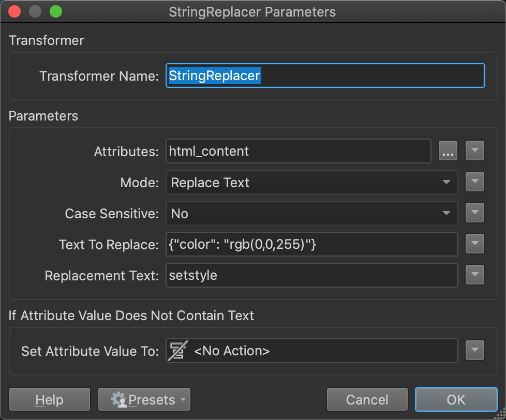
Task: Open the Case Sensitive dropdown
Action: (x=311, y=213)
